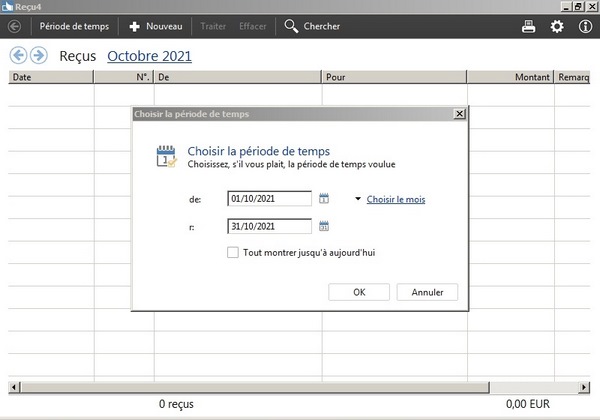Open the calendar picker for the start date
The width and height of the screenshot is (600, 420).
[x=324, y=198]
